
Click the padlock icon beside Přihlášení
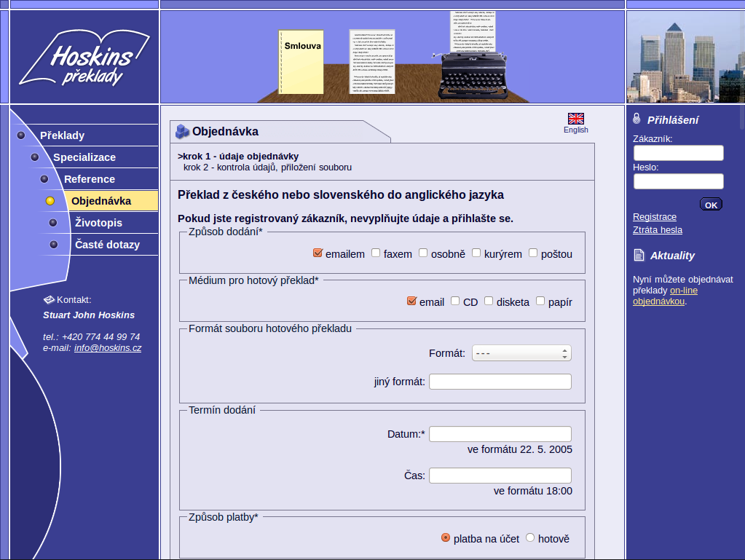point(637,119)
